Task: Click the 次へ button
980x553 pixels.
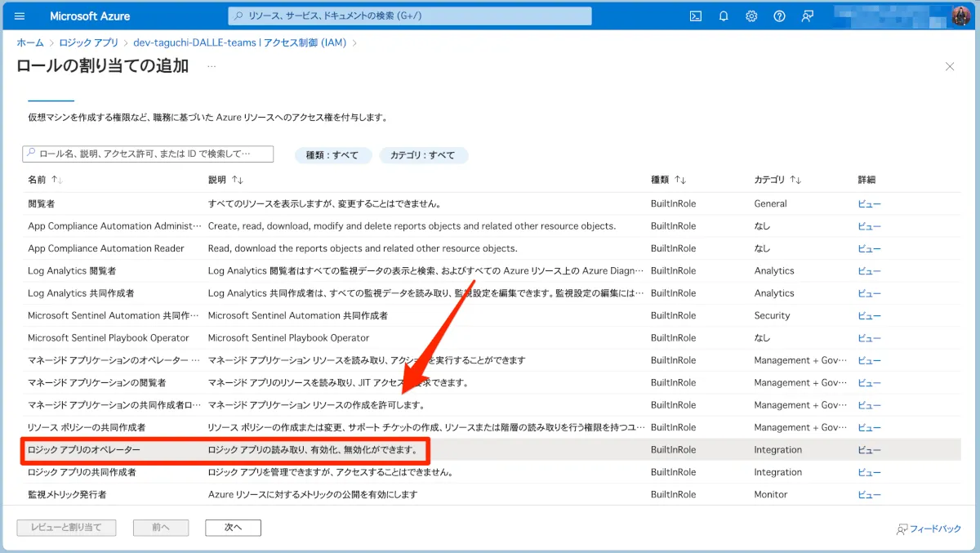Action: coord(233,528)
